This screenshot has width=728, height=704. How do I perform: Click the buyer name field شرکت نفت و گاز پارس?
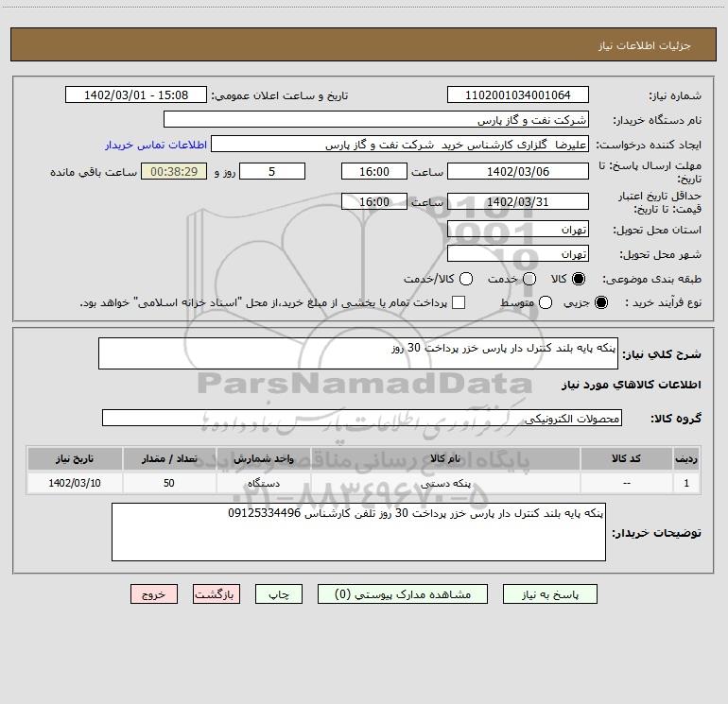pos(376,120)
